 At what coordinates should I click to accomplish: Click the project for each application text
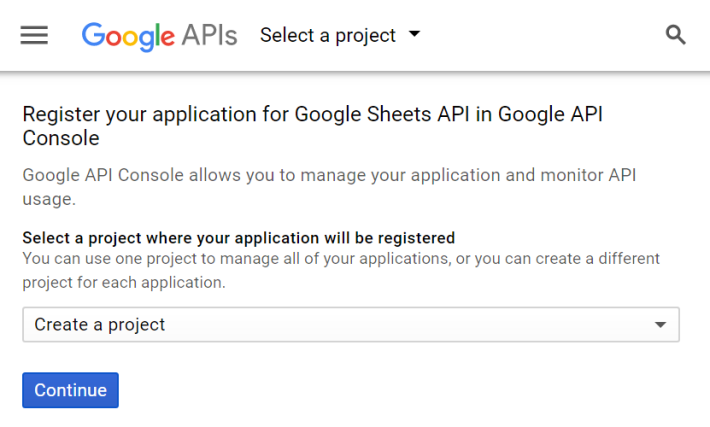pyautogui.click(x=124, y=283)
